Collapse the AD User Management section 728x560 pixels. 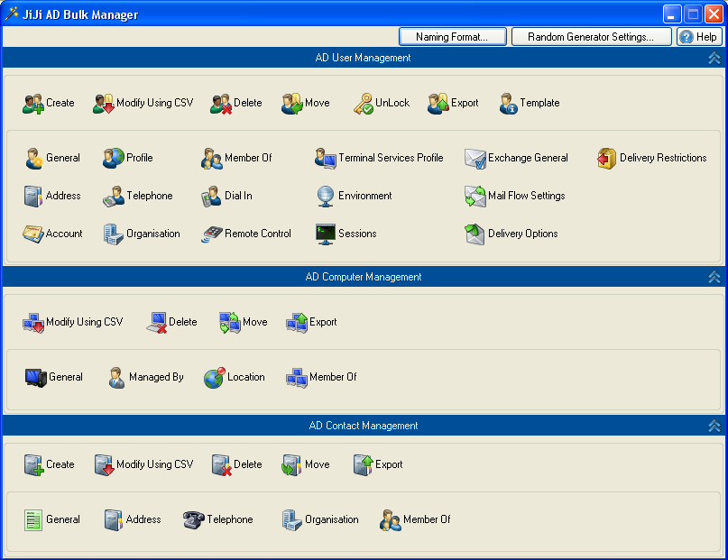714,58
